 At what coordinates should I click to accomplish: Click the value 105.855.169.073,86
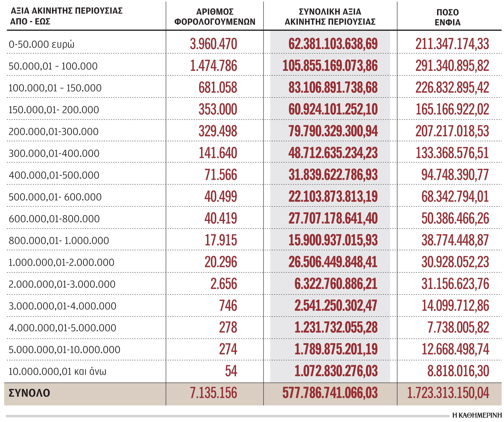coord(330,66)
